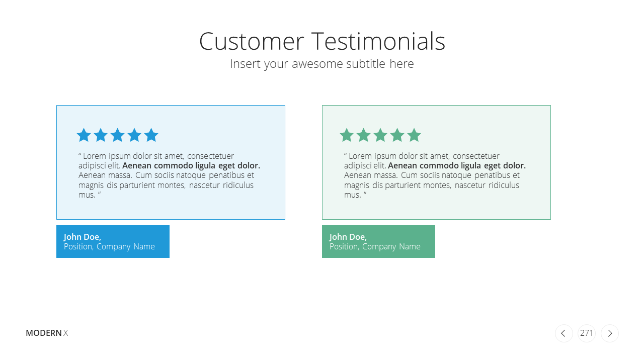Go to the previous slide arrow
644x362 pixels.
(x=564, y=333)
